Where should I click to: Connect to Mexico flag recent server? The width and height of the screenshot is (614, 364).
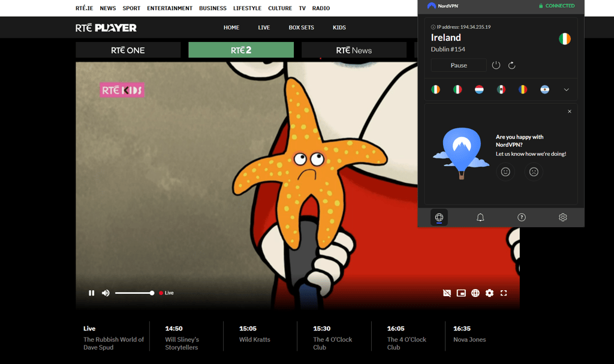pyautogui.click(x=501, y=90)
